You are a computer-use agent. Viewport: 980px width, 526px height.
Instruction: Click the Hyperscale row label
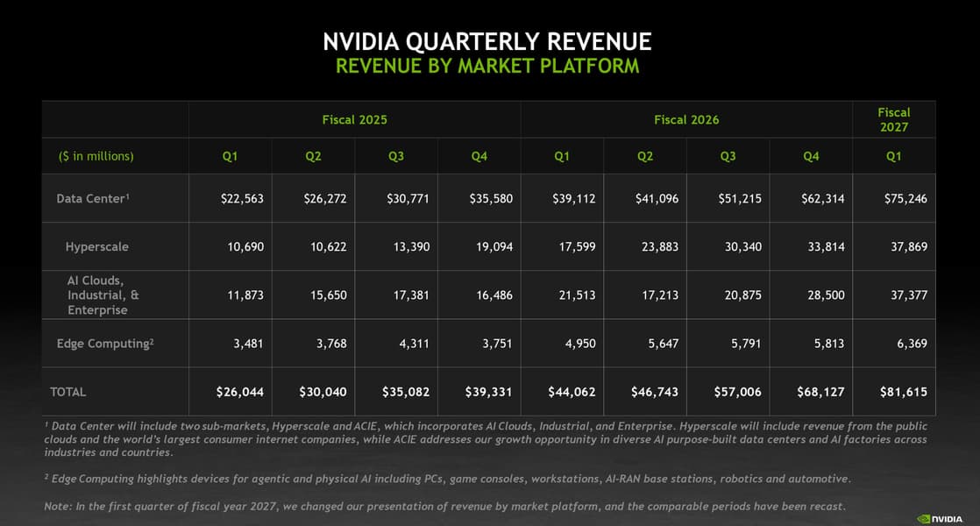(97, 246)
